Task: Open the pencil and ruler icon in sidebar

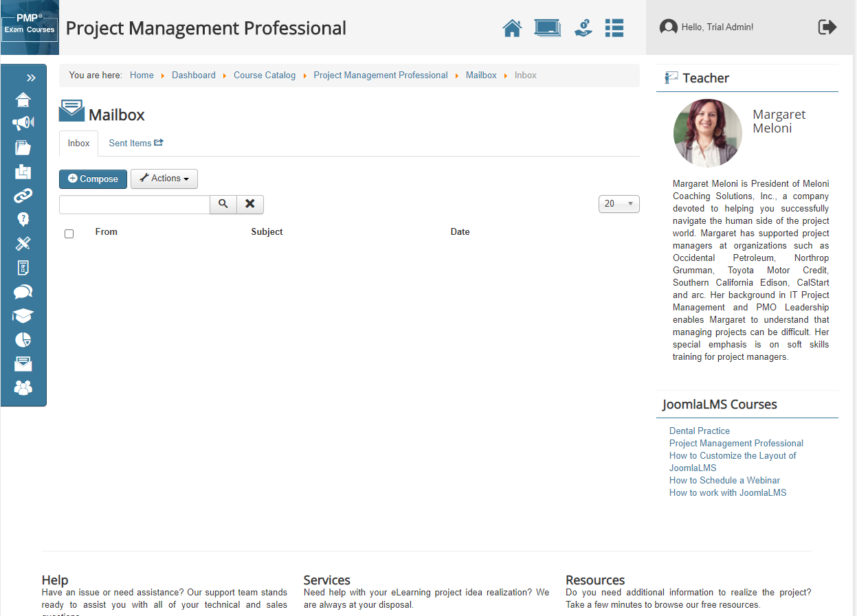Action: (x=23, y=244)
